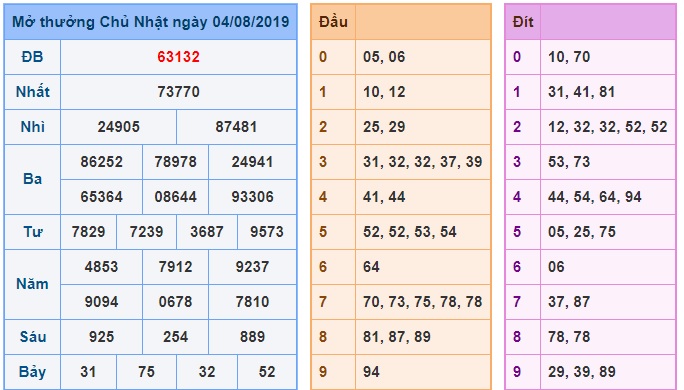Screen dimensions: 684x390
Task: Select Ba prize number 24941
Action: [252, 162]
